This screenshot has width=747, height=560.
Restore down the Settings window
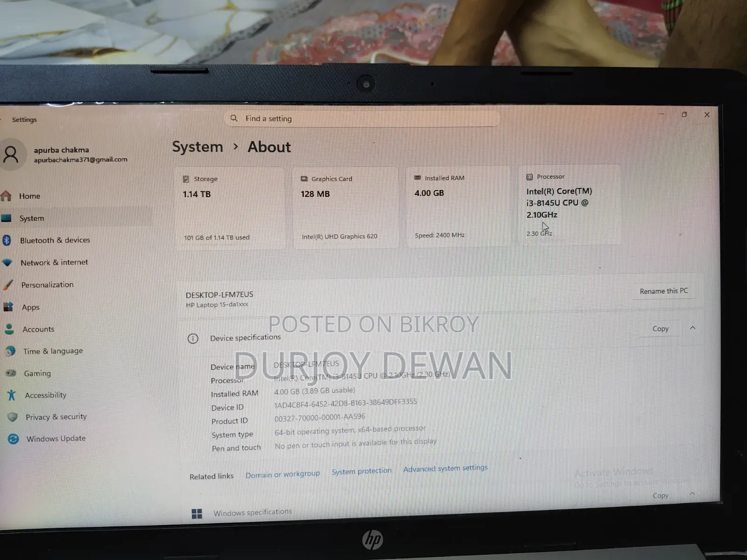point(684,114)
